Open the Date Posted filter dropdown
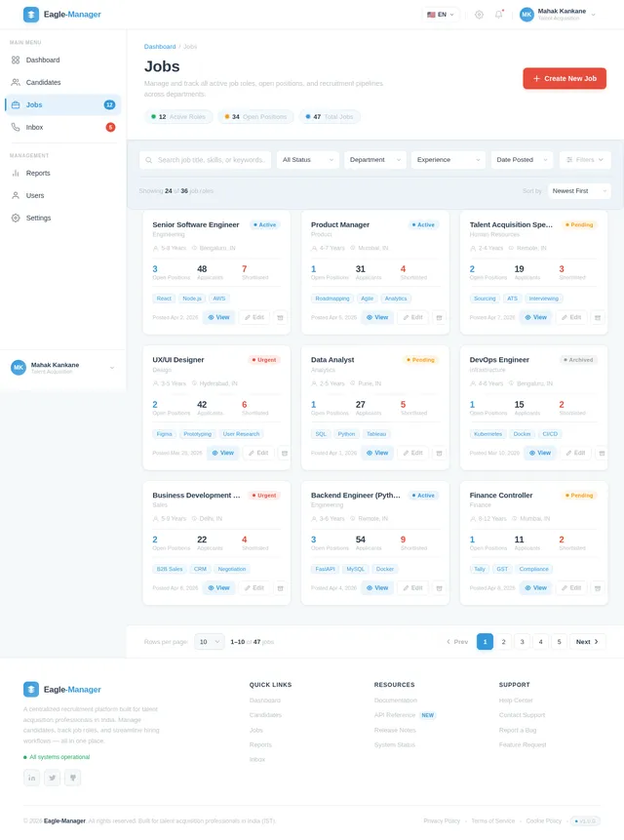Viewport: 624px width, 840px height. (x=522, y=160)
